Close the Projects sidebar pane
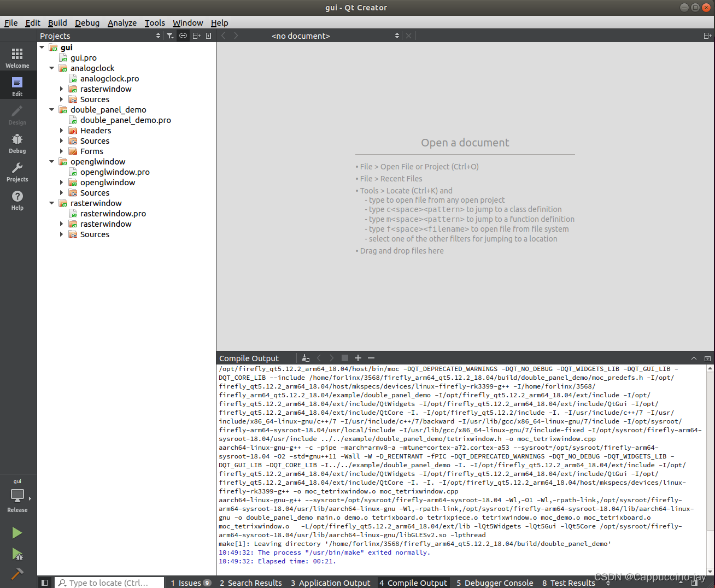Screen dimensions: 715x588 [208, 36]
